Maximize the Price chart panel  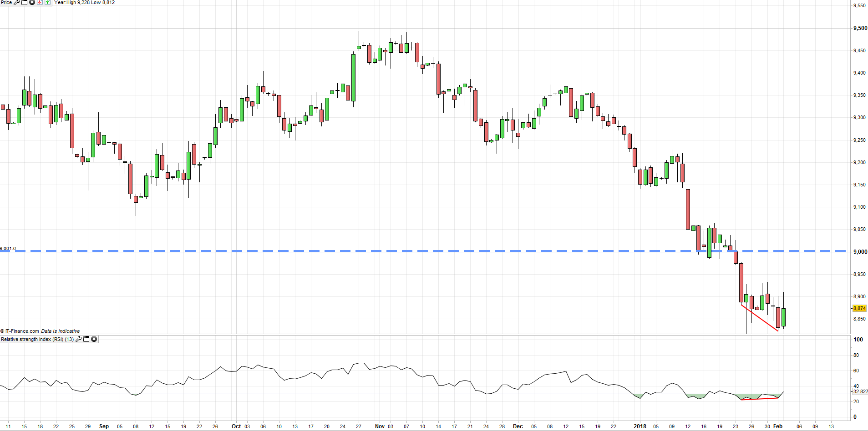25,2
